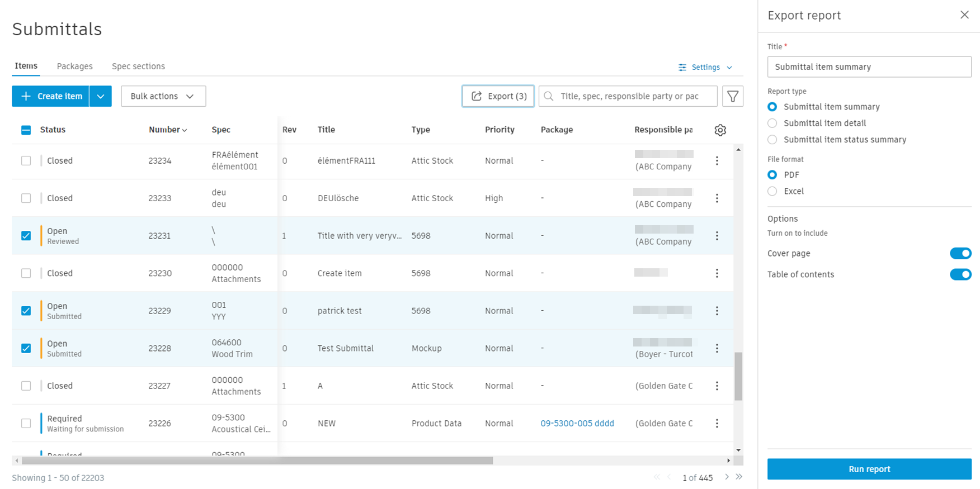Screen dimensions: 980x489
Task: Switch to the Packages tab
Action: tap(75, 66)
